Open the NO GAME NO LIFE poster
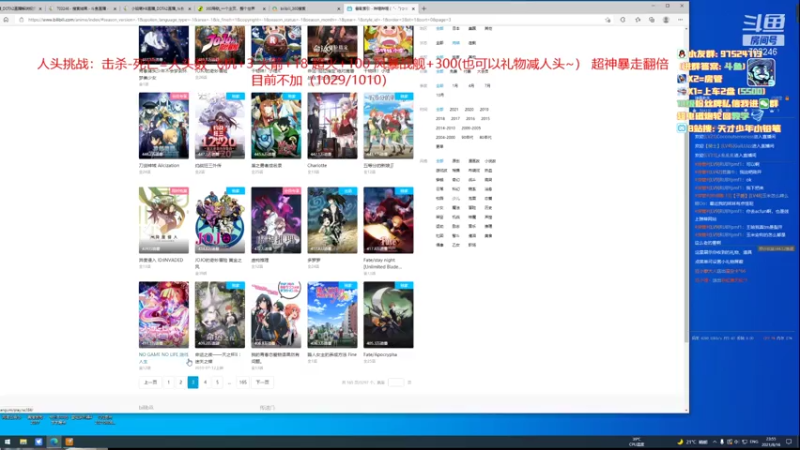Screen dimensions: 800x450 click(164, 315)
